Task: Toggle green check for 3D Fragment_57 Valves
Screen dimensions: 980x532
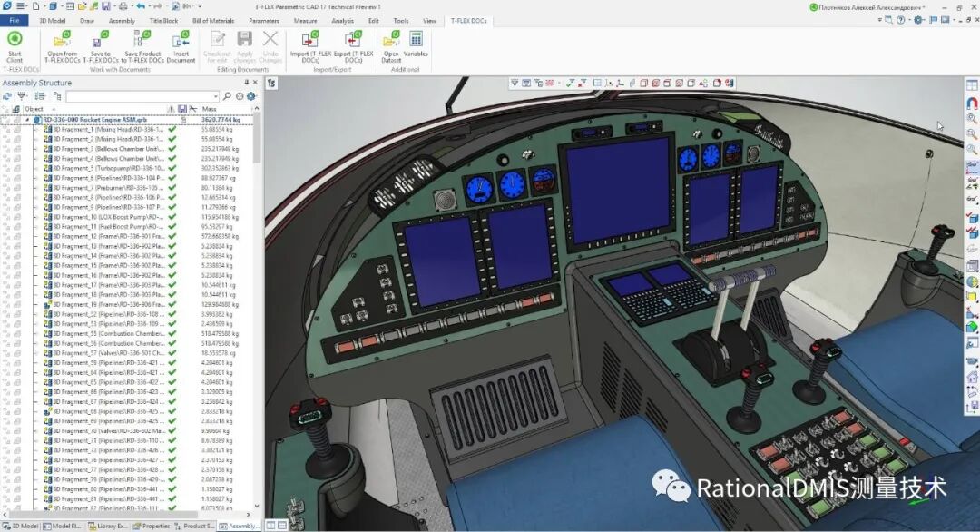Action: coord(171,353)
